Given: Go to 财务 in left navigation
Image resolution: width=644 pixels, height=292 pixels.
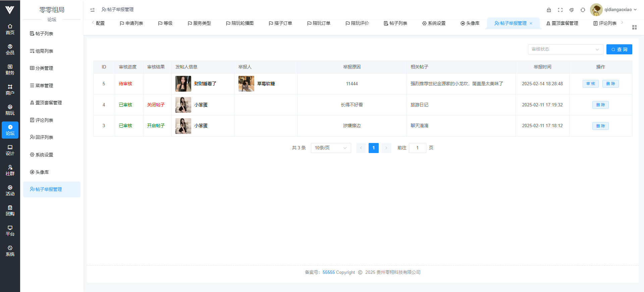Looking at the screenshot, I should coord(10,69).
